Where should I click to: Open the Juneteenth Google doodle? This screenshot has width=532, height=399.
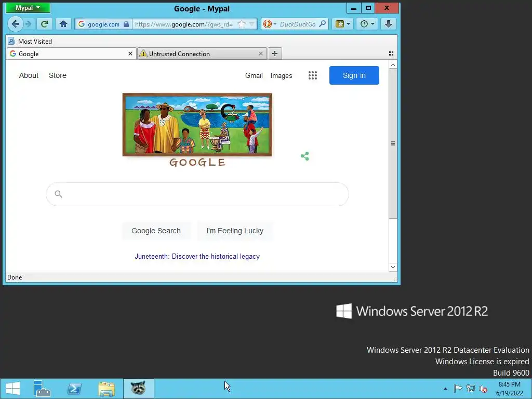(x=197, y=130)
